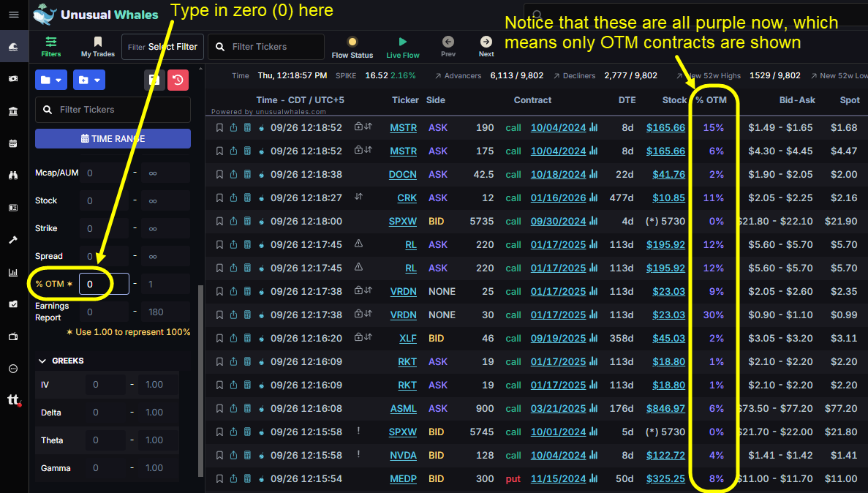This screenshot has height=493, width=868.
Task: Toggle the Flow Status indicator
Action: (352, 47)
